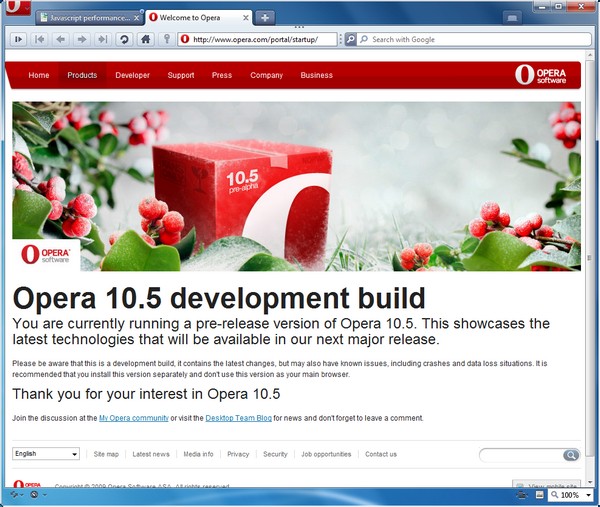Open the Opera Link sync status icon
Screen dimensions: 600x507
14,494
